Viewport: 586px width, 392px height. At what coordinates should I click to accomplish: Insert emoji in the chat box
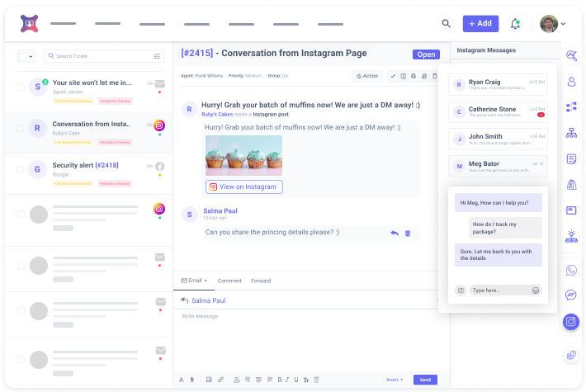pyautogui.click(x=536, y=290)
